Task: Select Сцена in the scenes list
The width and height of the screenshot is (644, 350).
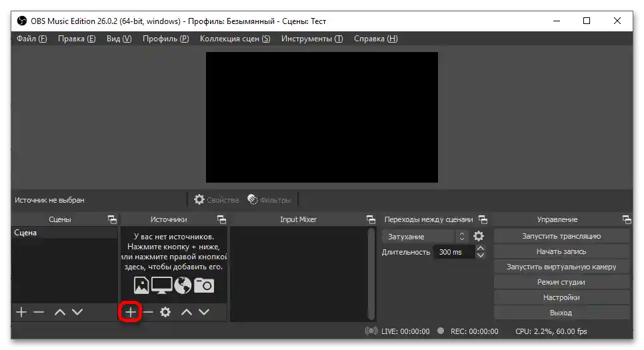Action: [65, 233]
